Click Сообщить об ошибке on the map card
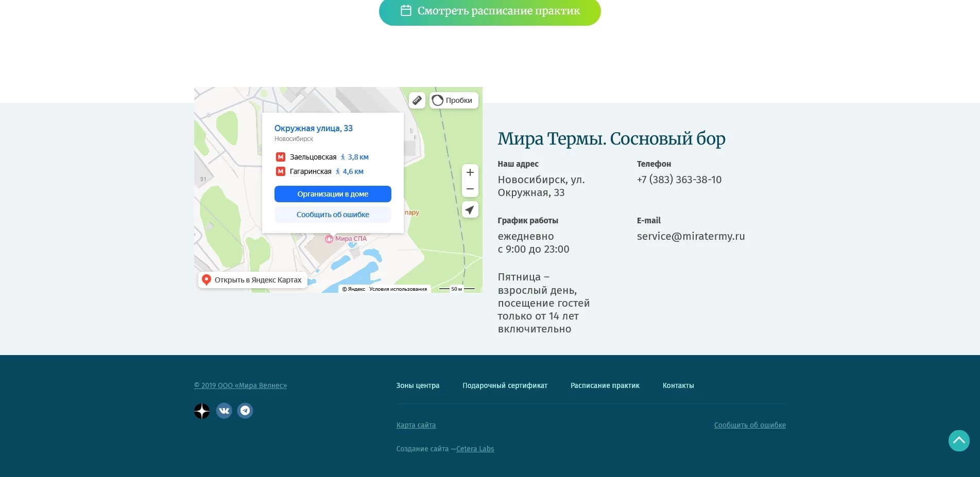980x477 pixels. (x=333, y=215)
